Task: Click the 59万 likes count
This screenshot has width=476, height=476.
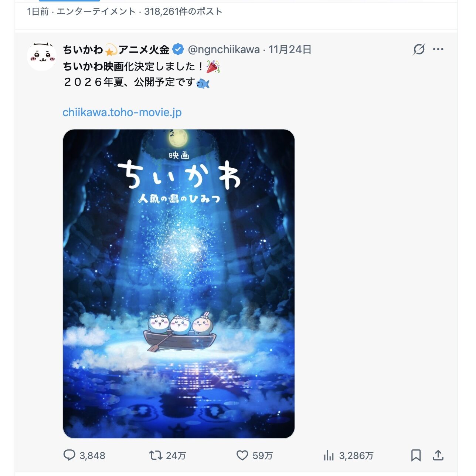Action: coord(263,456)
